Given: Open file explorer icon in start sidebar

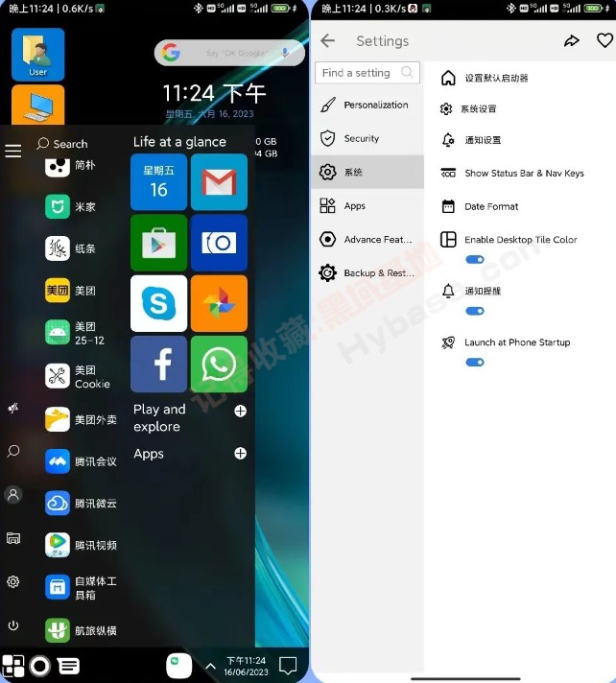Looking at the screenshot, I should pyautogui.click(x=13, y=538).
